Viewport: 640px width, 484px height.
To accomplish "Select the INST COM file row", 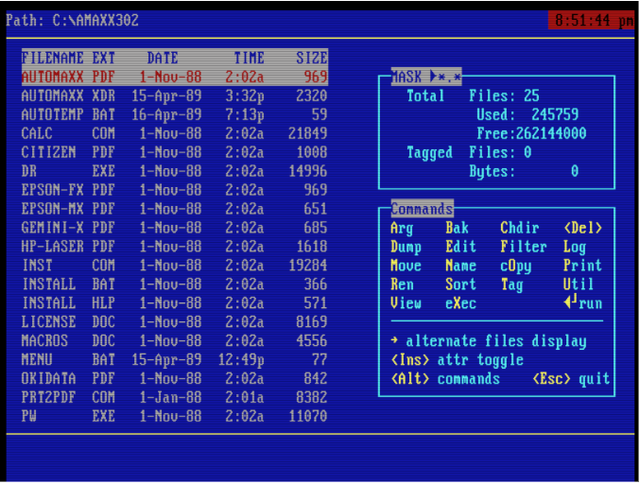I will tap(175, 265).
